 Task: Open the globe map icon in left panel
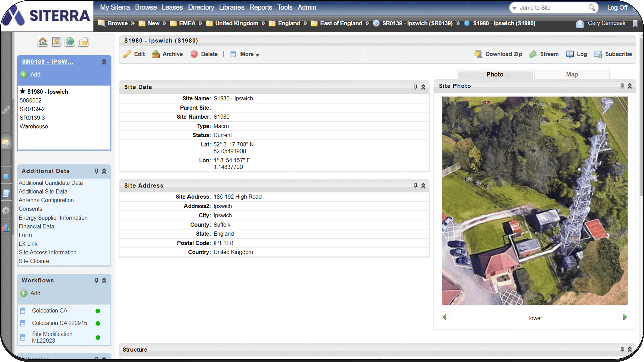tap(70, 41)
